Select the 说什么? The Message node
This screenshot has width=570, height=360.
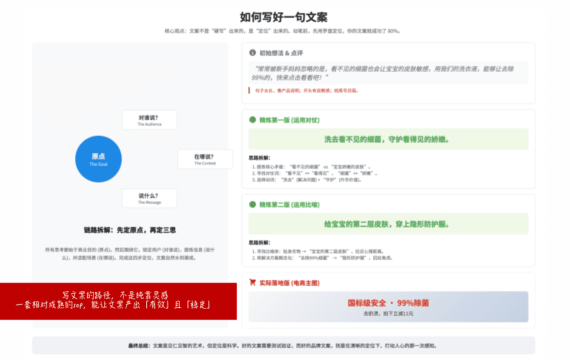[149, 198]
